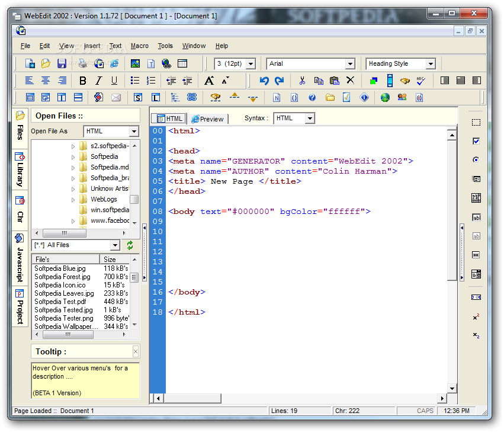Align text right
Screen dimensions: 504x432
coord(62,80)
